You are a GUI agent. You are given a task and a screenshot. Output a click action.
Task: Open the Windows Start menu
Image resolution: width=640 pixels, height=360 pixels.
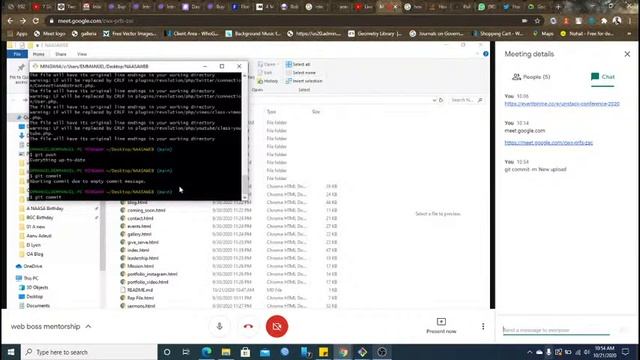coord(11,352)
